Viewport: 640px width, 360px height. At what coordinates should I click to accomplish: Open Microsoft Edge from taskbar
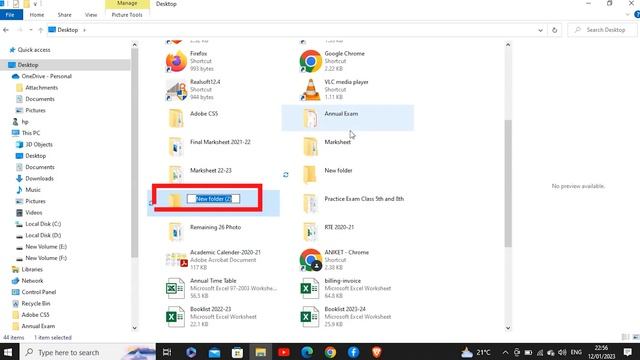(x=307, y=352)
